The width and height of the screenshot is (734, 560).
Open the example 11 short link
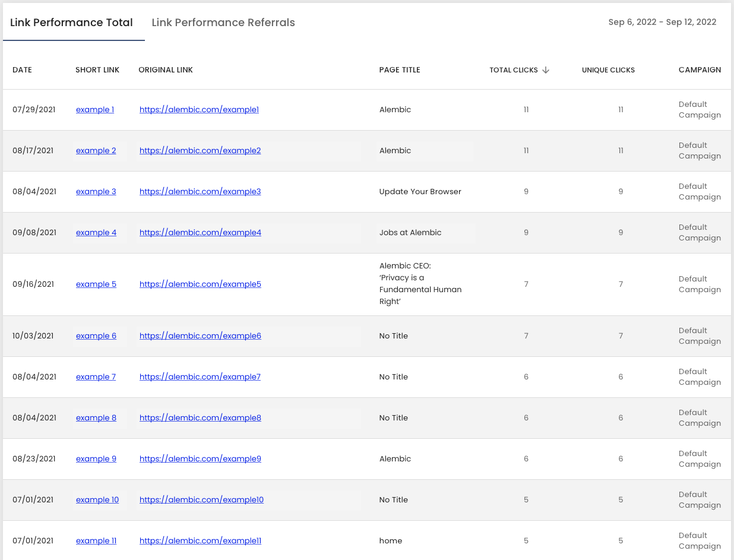(x=96, y=541)
